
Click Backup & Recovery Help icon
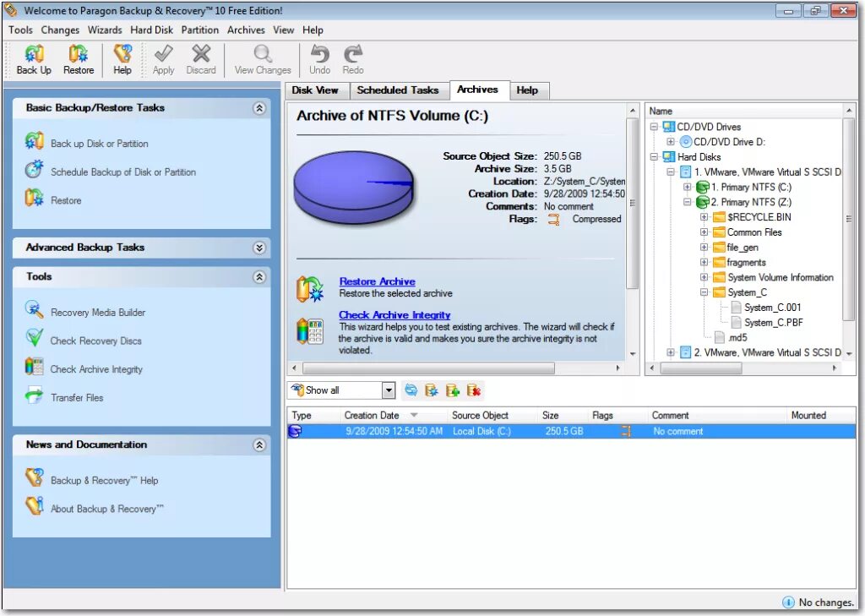click(x=34, y=477)
